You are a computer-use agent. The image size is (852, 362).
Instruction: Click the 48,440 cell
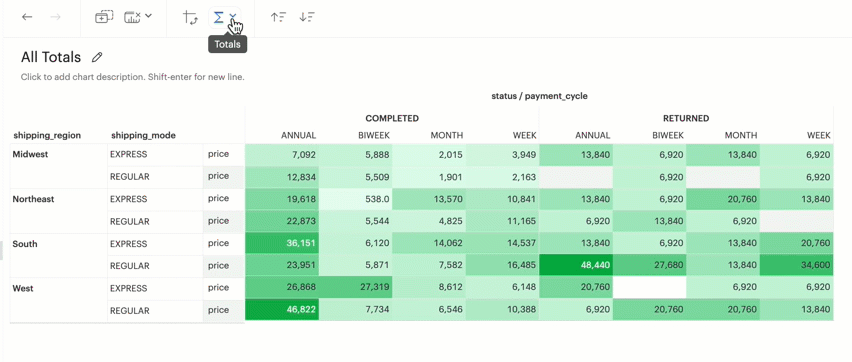click(576, 266)
